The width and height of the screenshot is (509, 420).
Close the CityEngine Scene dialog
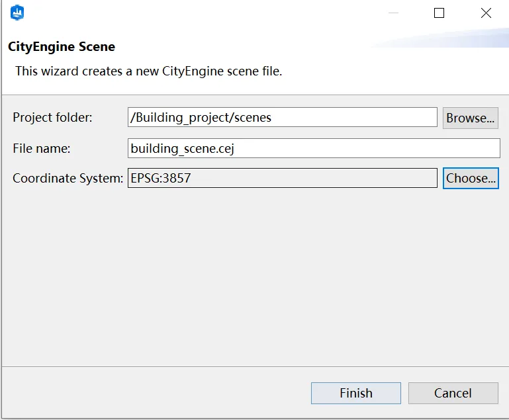(x=486, y=13)
